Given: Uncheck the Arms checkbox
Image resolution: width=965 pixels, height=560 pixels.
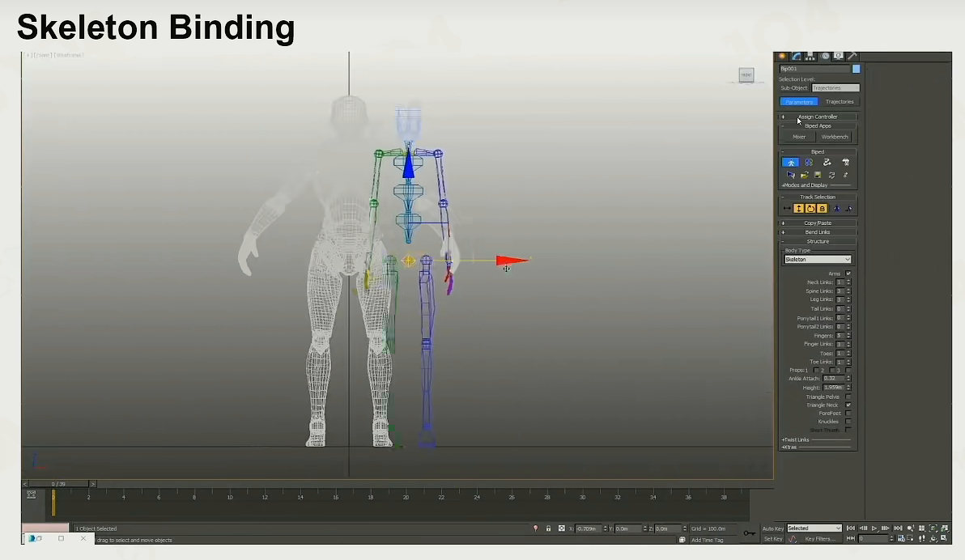Looking at the screenshot, I should (848, 274).
